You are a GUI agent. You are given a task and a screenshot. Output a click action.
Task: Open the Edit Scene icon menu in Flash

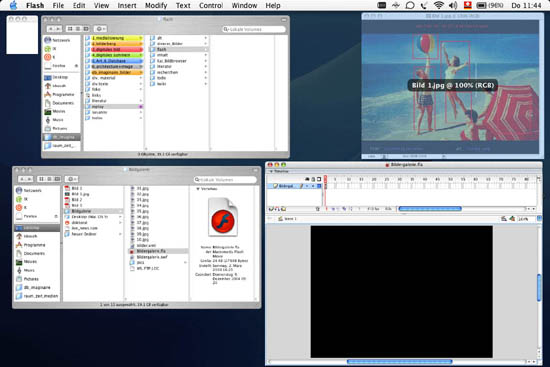coord(504,219)
